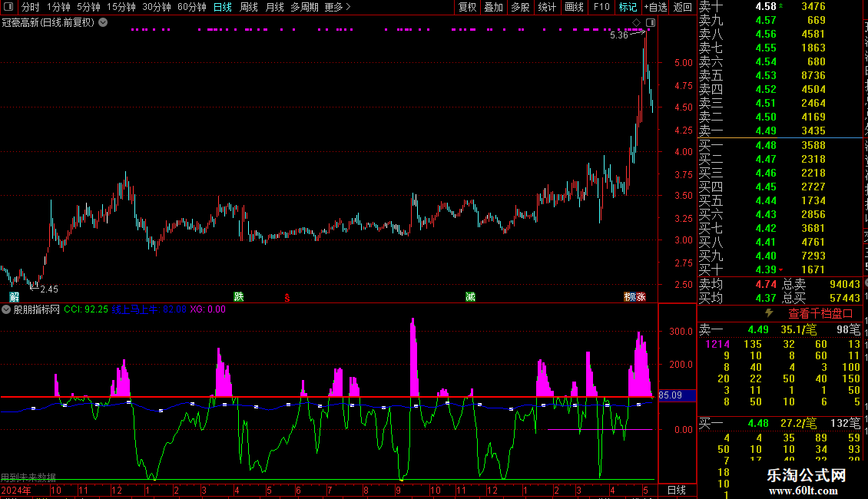Open the stock name dropdown arrow beside 冠豪高新
This screenshot has height=499, width=868.
103,23
